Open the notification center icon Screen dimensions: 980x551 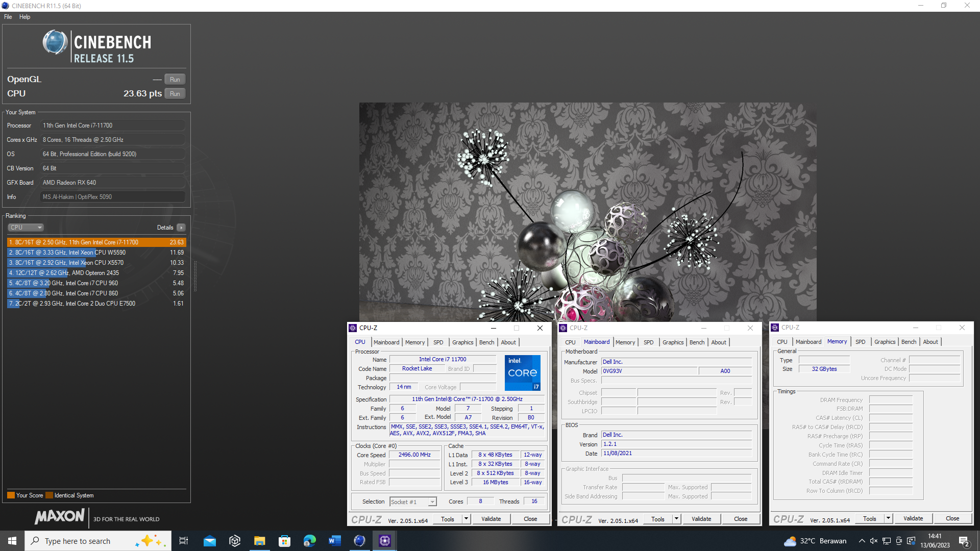click(964, 541)
